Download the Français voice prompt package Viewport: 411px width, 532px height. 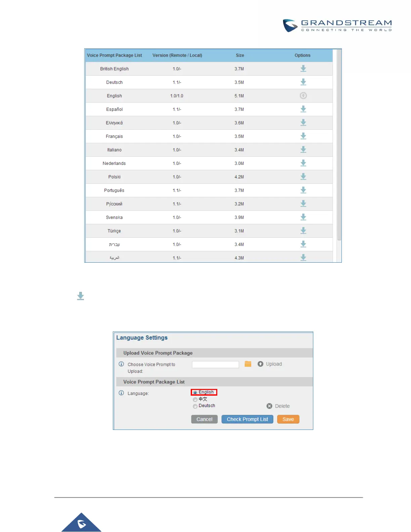point(303,136)
